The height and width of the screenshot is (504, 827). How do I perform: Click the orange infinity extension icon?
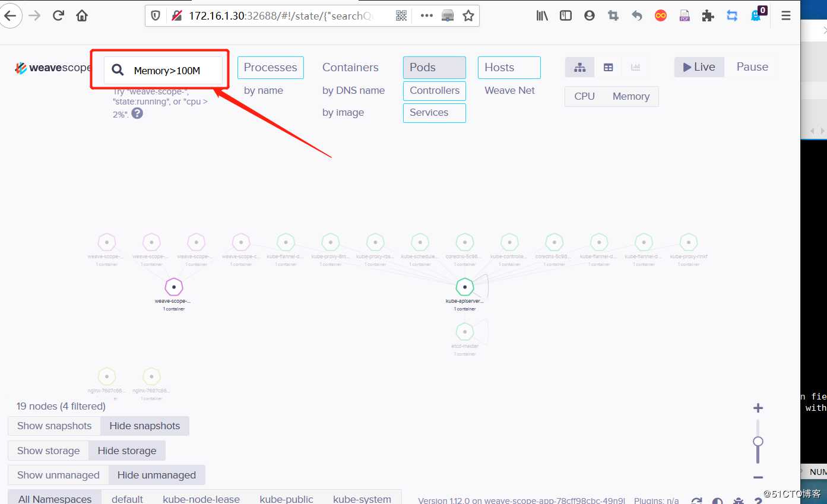[x=661, y=16]
